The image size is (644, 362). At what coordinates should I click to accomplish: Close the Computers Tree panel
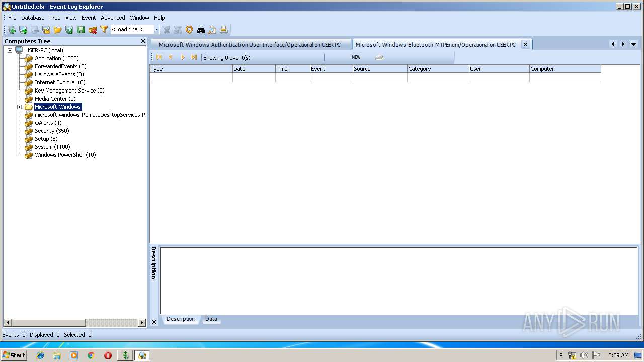[143, 41]
